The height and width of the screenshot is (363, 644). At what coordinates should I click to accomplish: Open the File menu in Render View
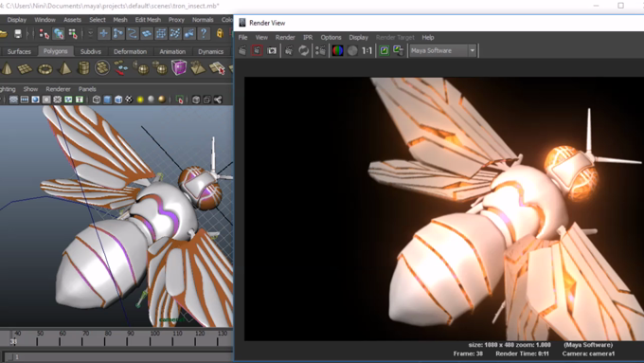pyautogui.click(x=242, y=37)
